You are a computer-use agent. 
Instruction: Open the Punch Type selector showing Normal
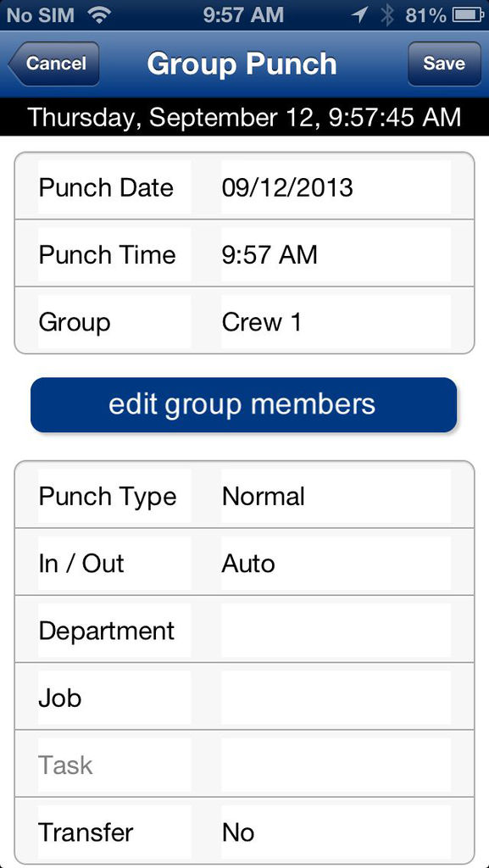click(x=336, y=496)
